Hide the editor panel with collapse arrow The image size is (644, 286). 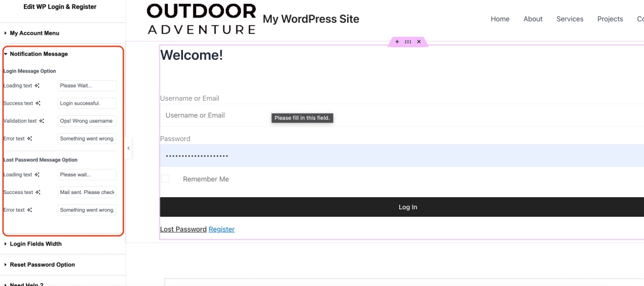point(128,148)
